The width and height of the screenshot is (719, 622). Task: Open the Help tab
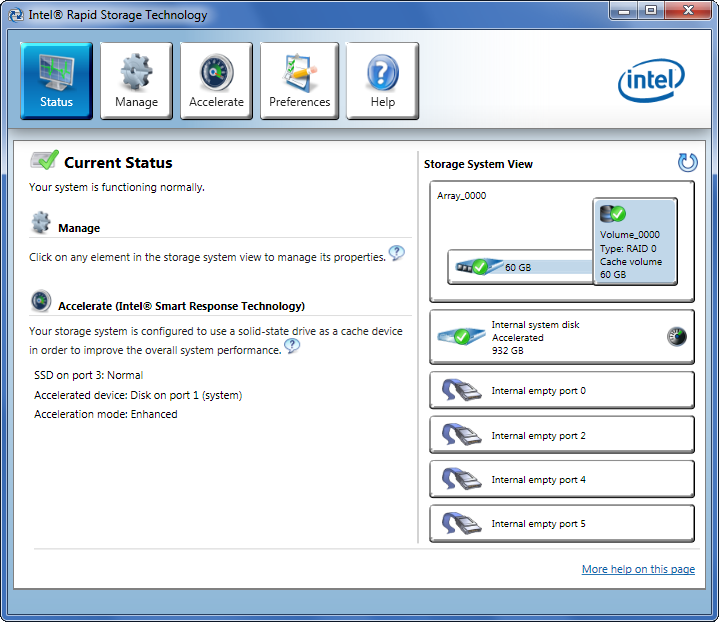coord(382,81)
